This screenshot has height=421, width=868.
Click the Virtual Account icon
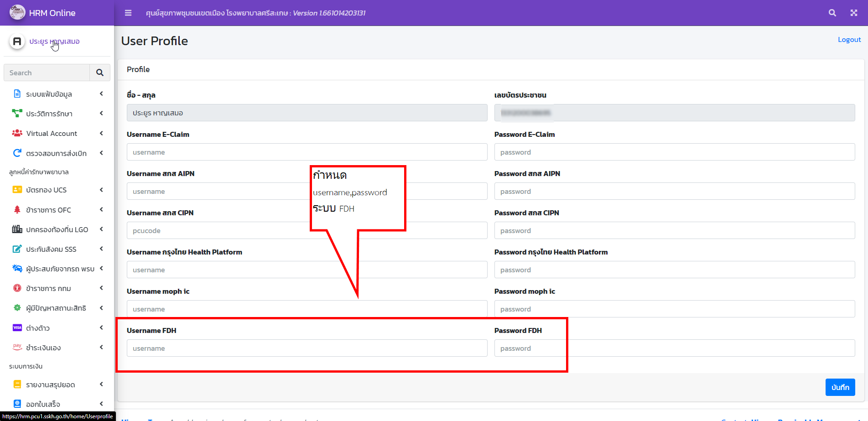point(17,133)
